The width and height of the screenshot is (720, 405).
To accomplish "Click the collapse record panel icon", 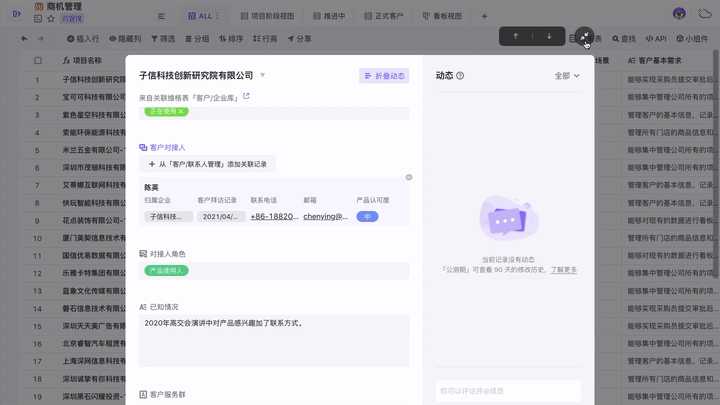I will pos(583,36).
